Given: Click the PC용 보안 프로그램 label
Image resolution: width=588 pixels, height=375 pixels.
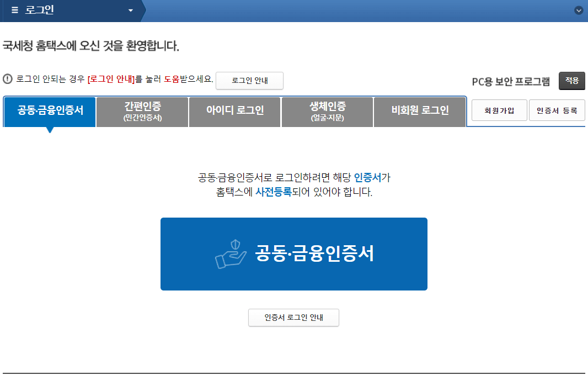Looking at the screenshot, I should 511,81.
